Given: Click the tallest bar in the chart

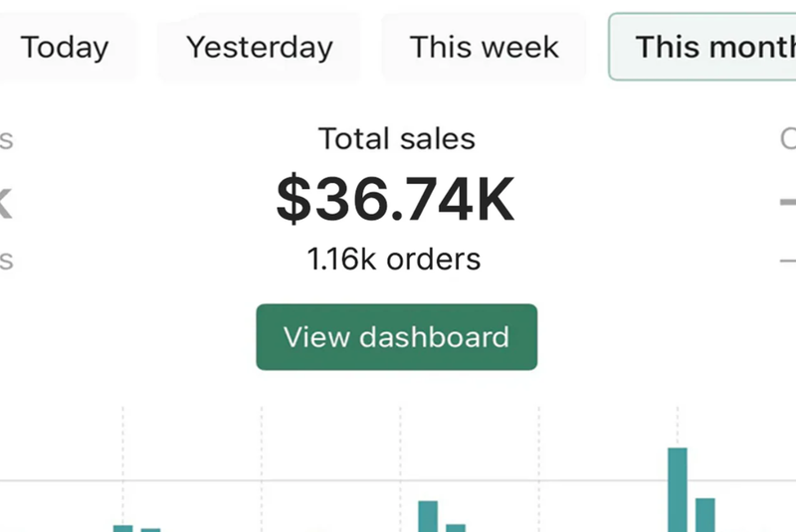Looking at the screenshot, I should coord(678,489).
